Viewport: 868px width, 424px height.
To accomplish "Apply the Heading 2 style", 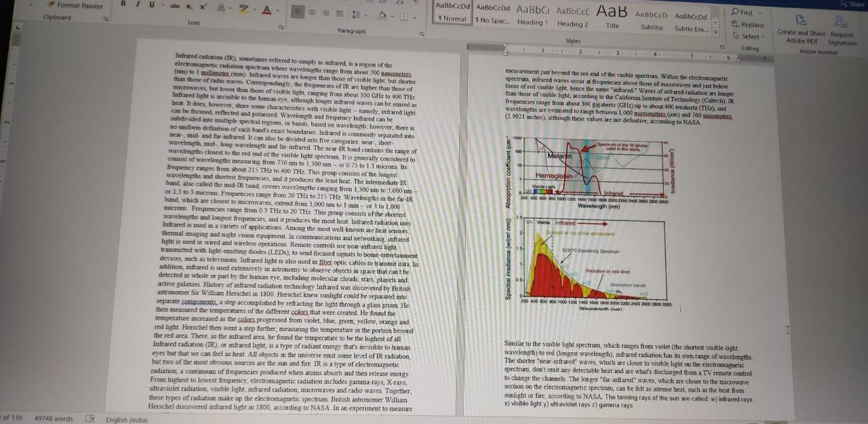I will pyautogui.click(x=573, y=17).
